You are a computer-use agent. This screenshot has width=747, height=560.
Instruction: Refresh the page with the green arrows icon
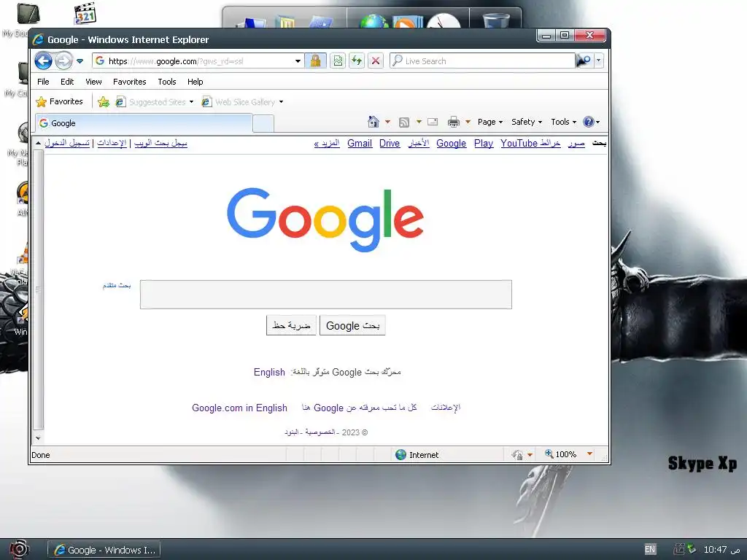point(356,61)
